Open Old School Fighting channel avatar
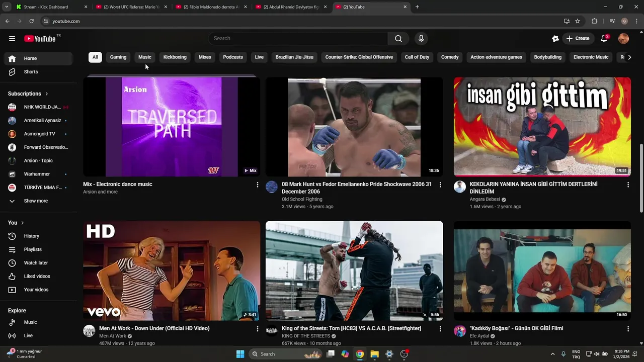Screen dimensions: 644x362 point(272,187)
